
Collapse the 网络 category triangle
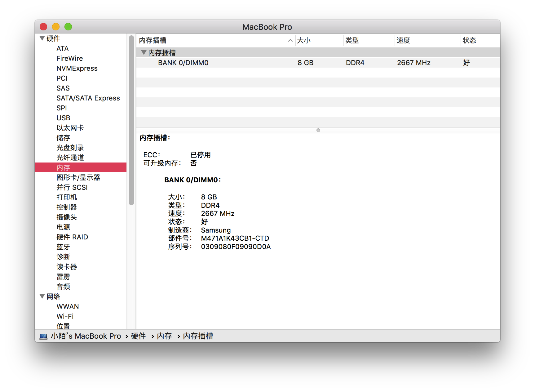coord(42,296)
